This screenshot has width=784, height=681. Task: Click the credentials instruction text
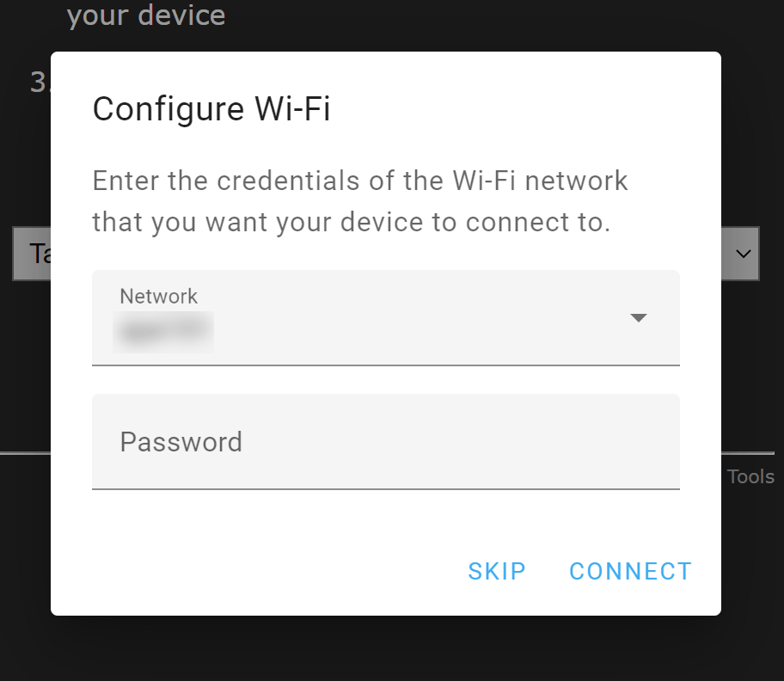click(359, 200)
